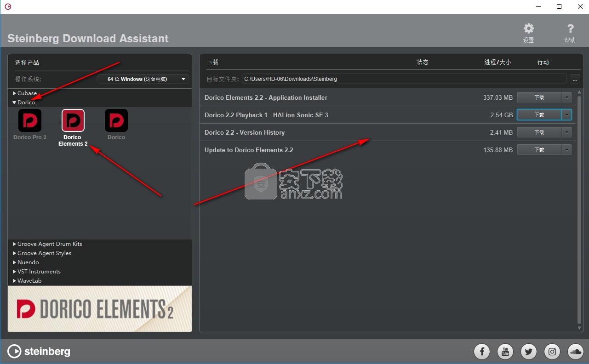Screen dimensions: 589x364
Task: Open download options arrow for Version History
Action: pos(567,132)
